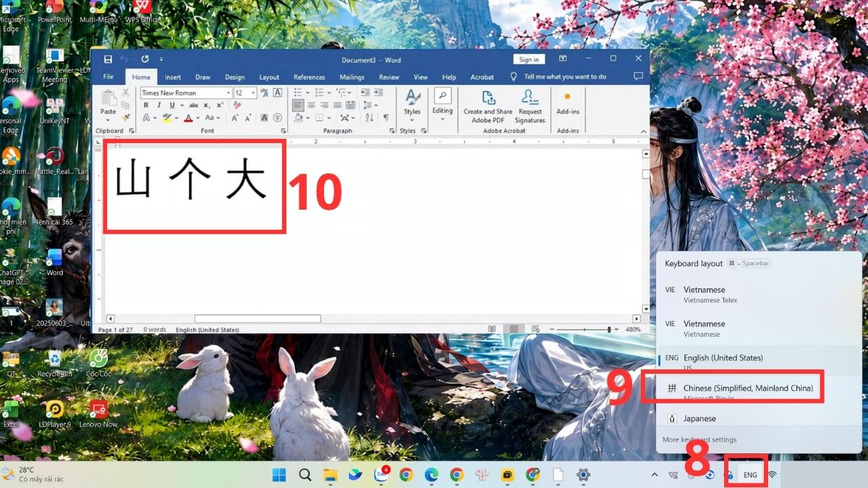
Task: Open the Windows Start button
Action: click(279, 475)
